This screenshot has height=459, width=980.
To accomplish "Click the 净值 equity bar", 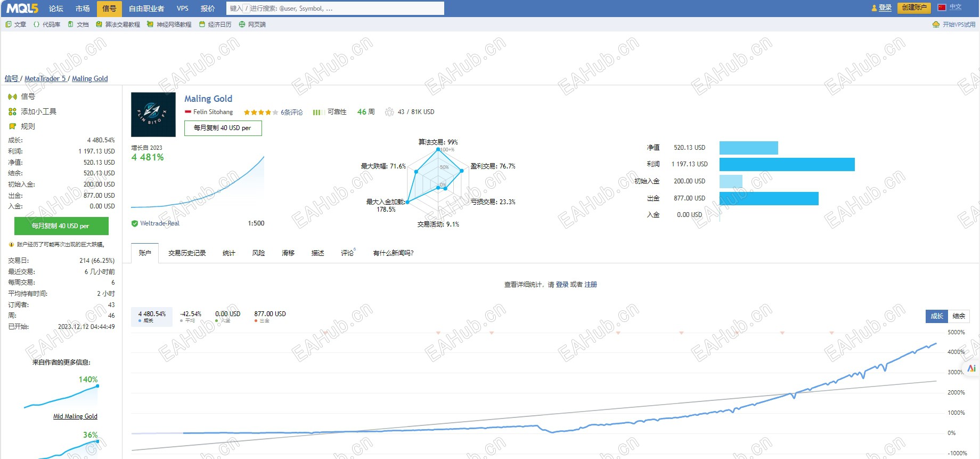I will point(749,148).
